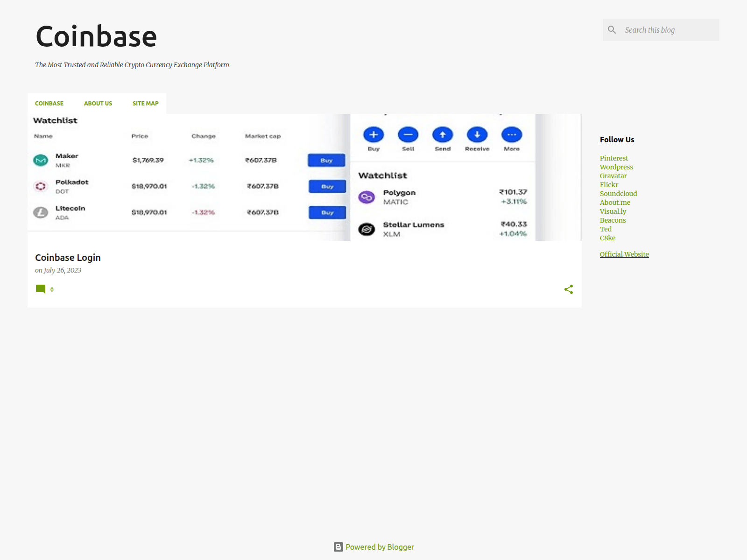This screenshot has height=560, width=747.
Task: Open the Coinbase Login post title
Action: click(68, 258)
